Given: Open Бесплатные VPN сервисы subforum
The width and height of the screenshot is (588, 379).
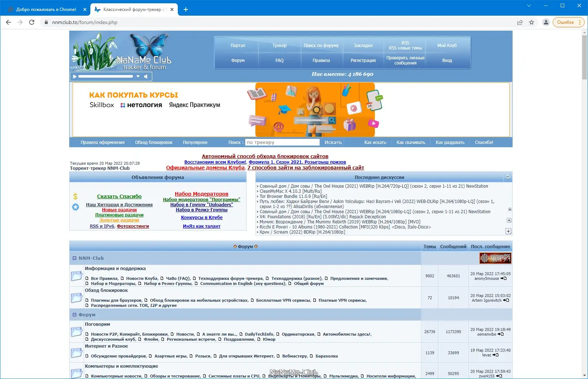Looking at the screenshot, I should [283, 300].
